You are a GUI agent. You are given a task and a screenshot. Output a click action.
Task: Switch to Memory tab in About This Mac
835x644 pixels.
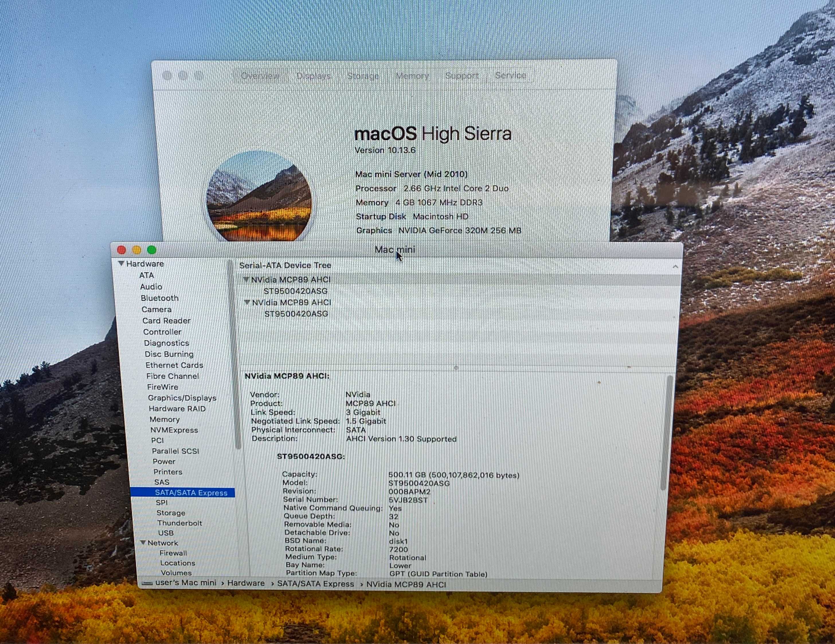(412, 76)
